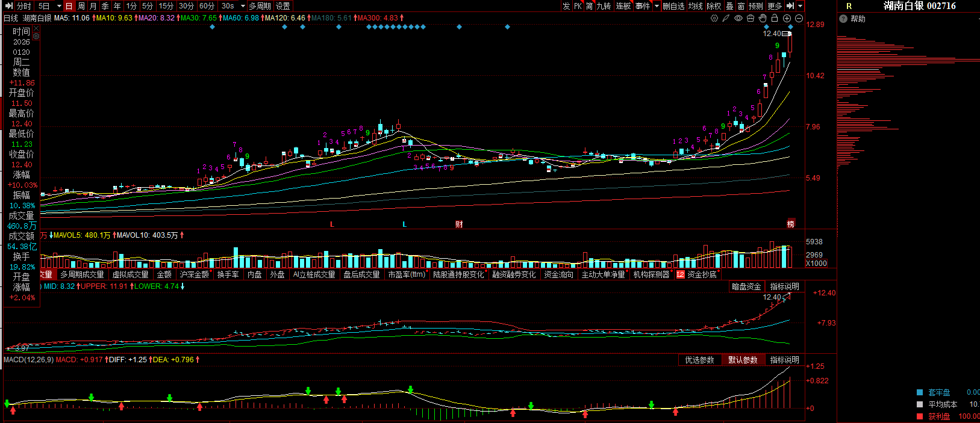Open the 更多 more menu
This screenshot has height=423, width=980.
775,6
